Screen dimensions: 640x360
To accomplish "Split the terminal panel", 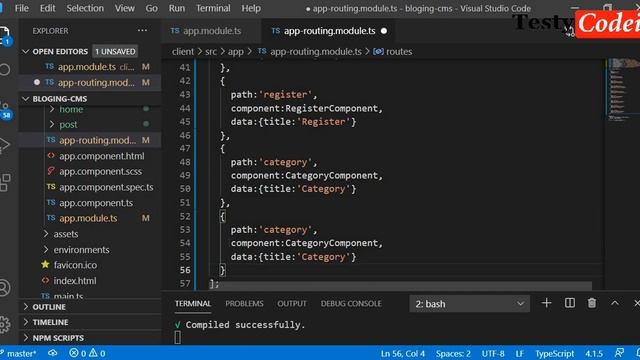I will 570,303.
